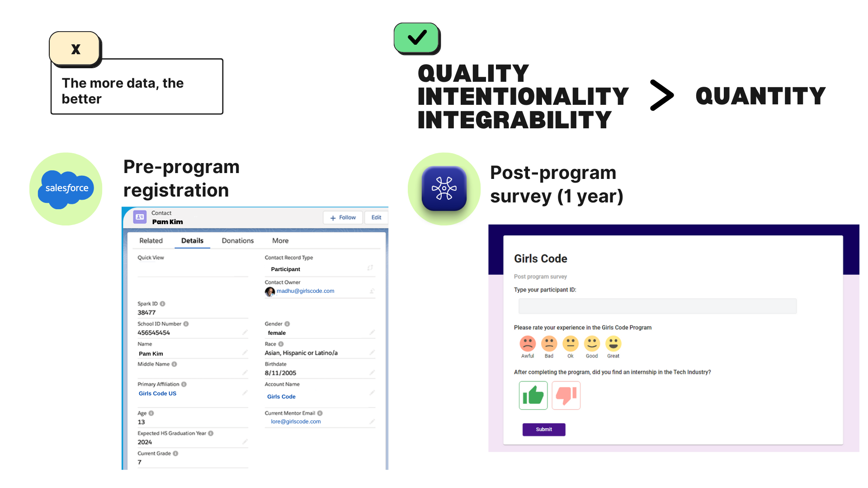The width and height of the screenshot is (868, 488).
Task: Click the Zapier app icon
Action: [443, 188]
